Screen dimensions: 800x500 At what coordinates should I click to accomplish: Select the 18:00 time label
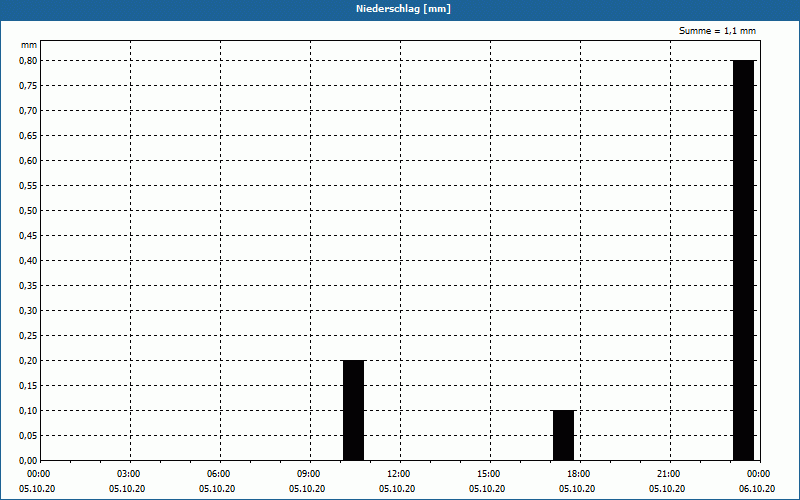[580, 474]
